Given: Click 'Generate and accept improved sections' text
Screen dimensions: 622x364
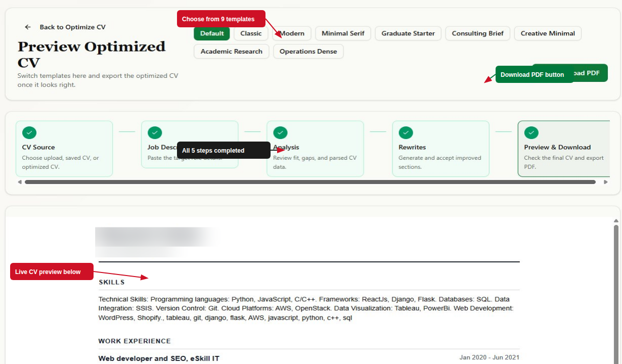Looking at the screenshot, I should tap(440, 162).
